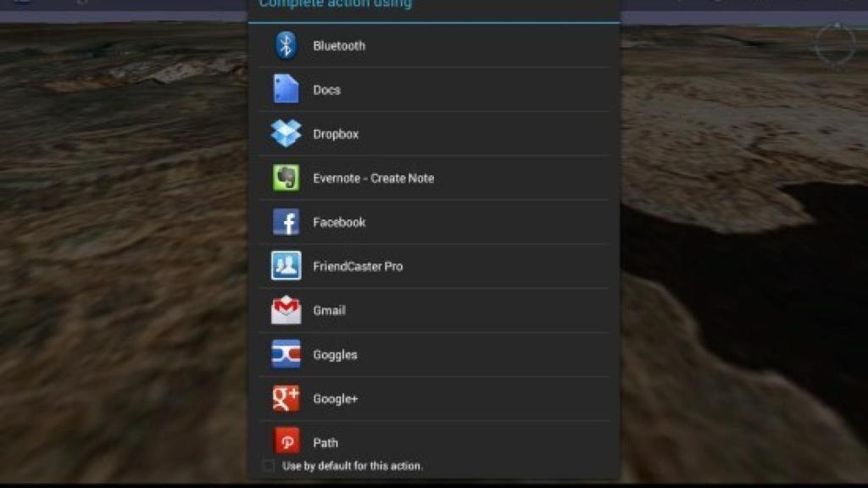Tap the Google+ icon
Screen dimensions: 868x488
pos(287,398)
